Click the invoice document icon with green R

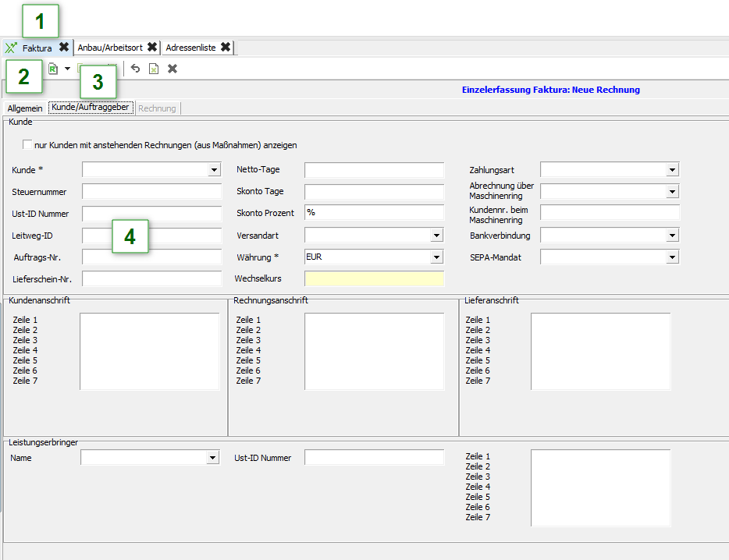click(x=53, y=69)
